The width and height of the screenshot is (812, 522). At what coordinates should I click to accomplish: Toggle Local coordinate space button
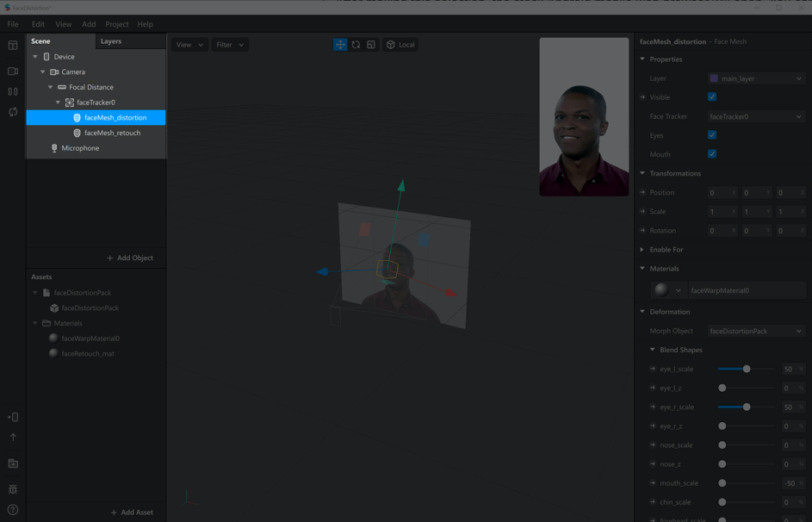pos(400,45)
